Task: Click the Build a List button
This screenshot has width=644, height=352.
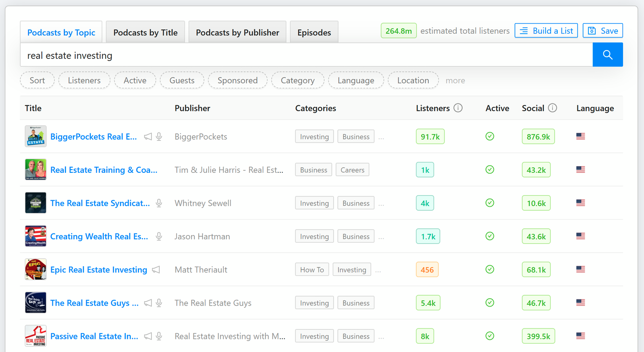Action: (546, 30)
